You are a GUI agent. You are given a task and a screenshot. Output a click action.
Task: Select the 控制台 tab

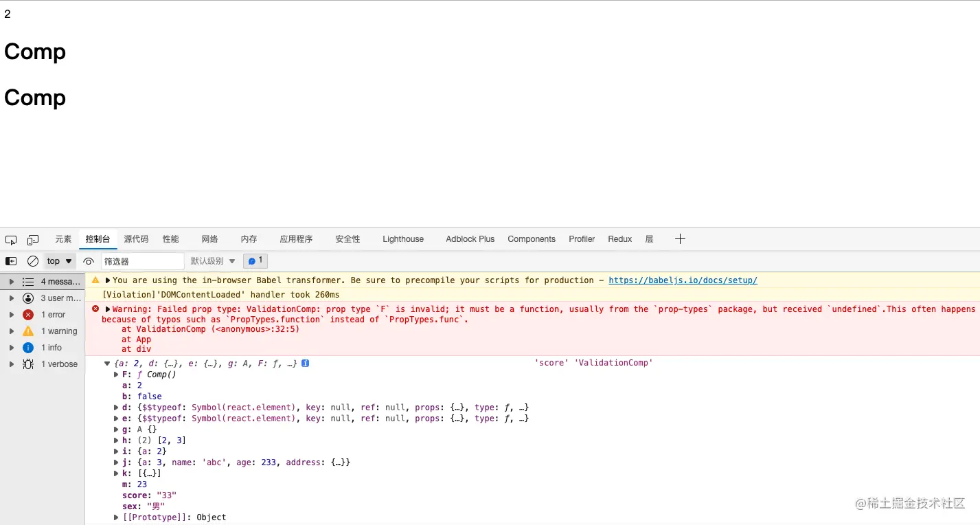click(98, 239)
